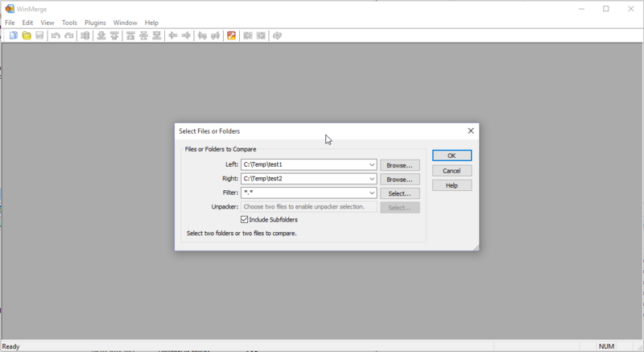The image size is (644, 352).
Task: Click the NUM indicator in status bar
Action: coord(606,346)
